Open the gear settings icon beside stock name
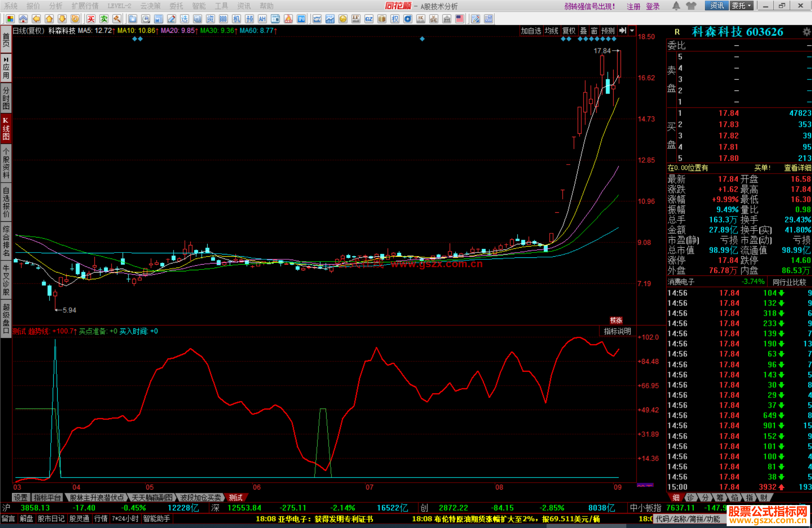This screenshot has height=528, width=812. (806, 32)
